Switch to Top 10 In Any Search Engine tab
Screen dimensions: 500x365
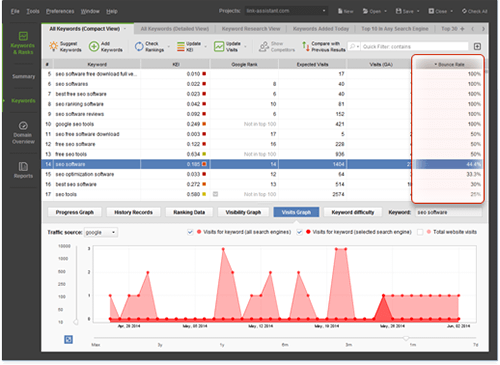[x=395, y=29]
